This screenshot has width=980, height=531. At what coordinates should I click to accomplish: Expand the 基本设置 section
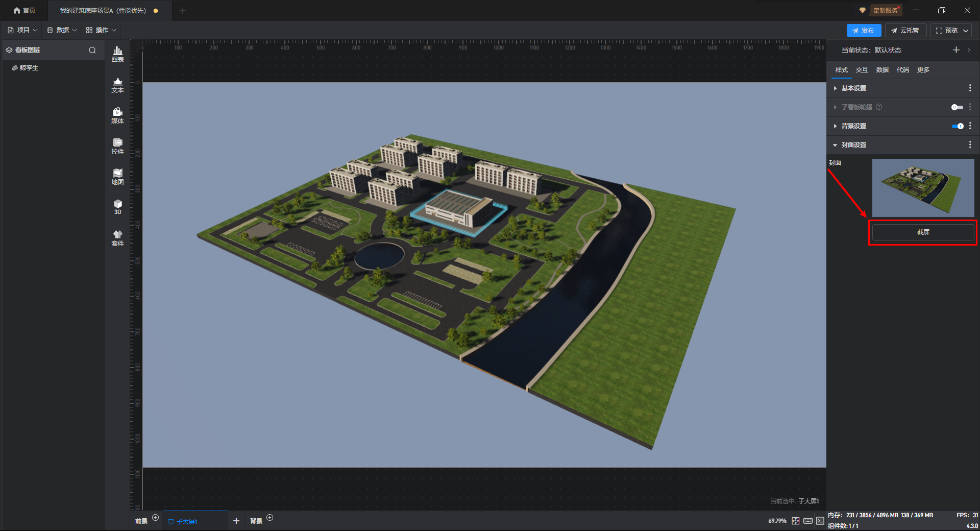coord(835,88)
